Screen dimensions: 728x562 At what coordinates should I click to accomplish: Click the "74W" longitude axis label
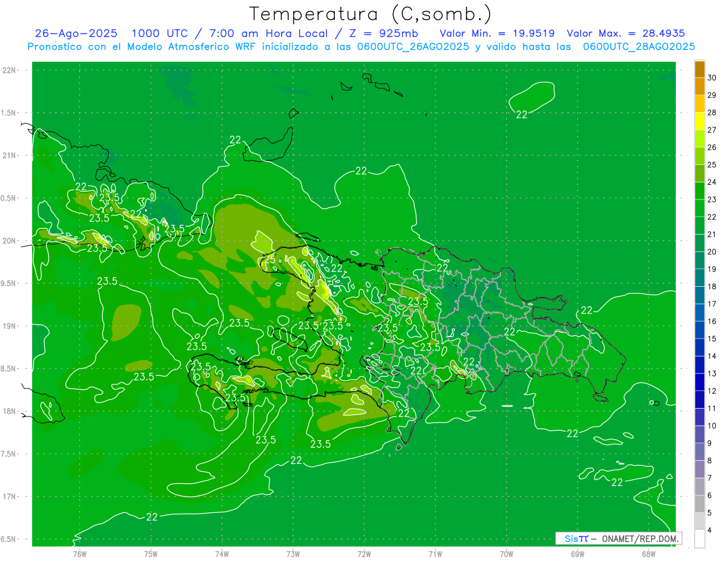click(222, 554)
